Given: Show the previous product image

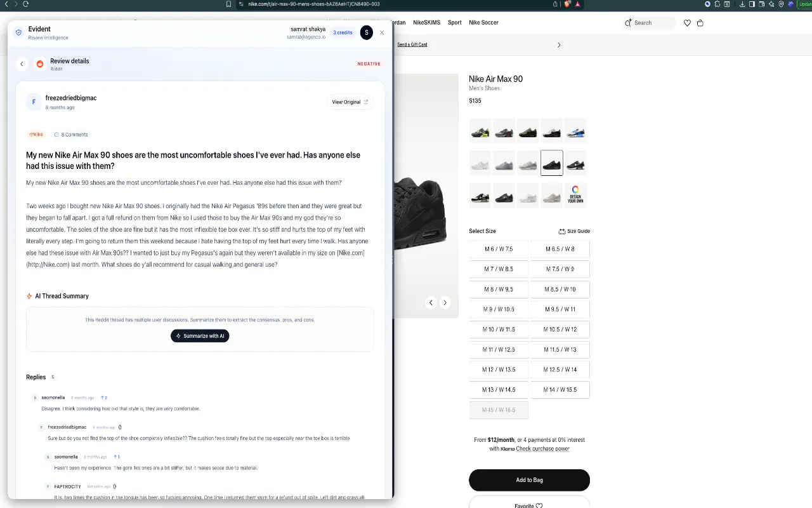Looking at the screenshot, I should pos(431,303).
